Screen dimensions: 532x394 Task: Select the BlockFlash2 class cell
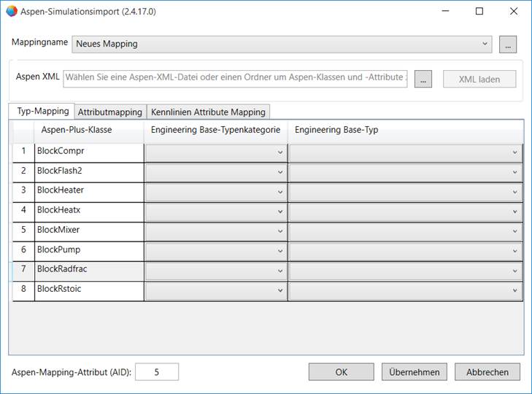89,172
